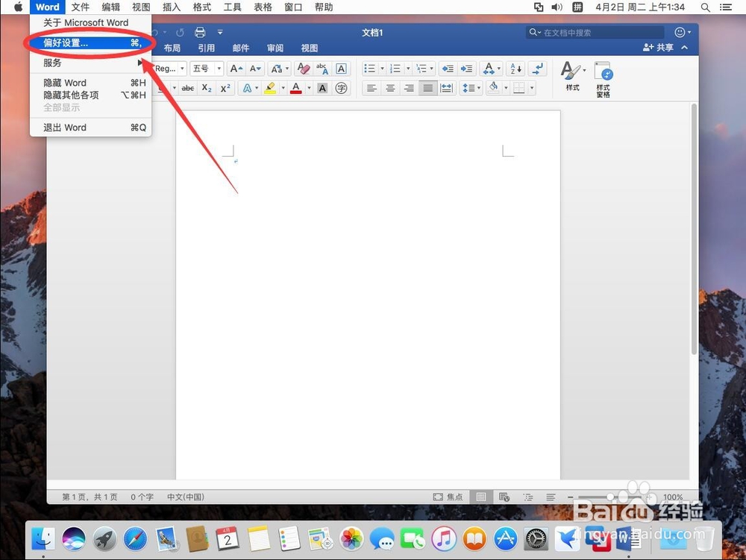Click the Asian Layout A icon
Viewport: 746px width, 560px height.
[489, 69]
